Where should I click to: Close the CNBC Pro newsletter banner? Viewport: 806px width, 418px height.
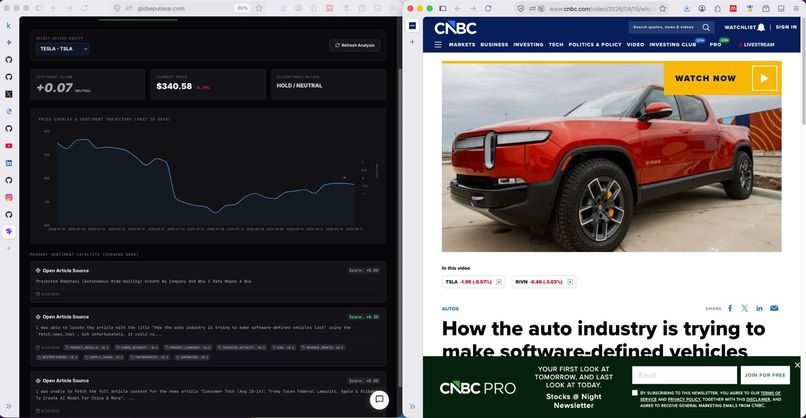point(797,365)
